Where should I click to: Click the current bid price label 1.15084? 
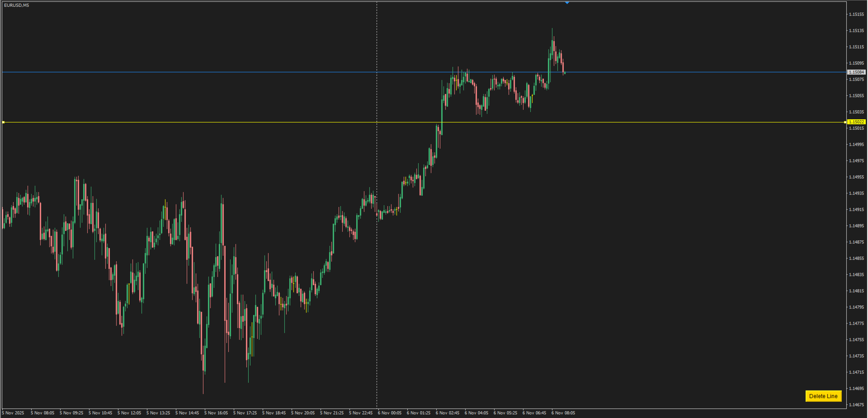point(856,72)
